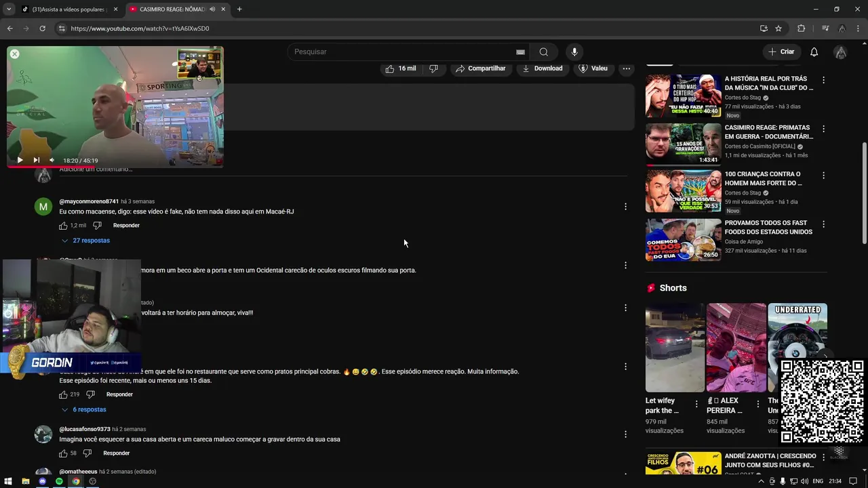
Task: Open Discord from the taskbar
Action: pos(42,481)
